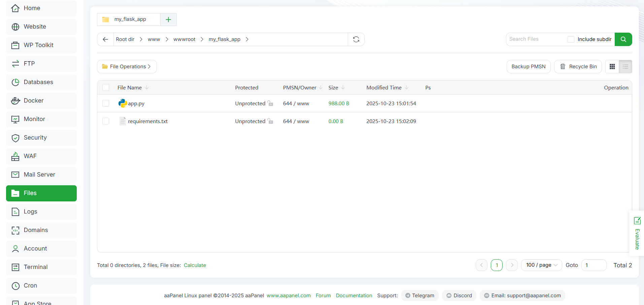The height and width of the screenshot is (305, 644).
Task: Switch to grid view icon
Action: click(x=612, y=67)
